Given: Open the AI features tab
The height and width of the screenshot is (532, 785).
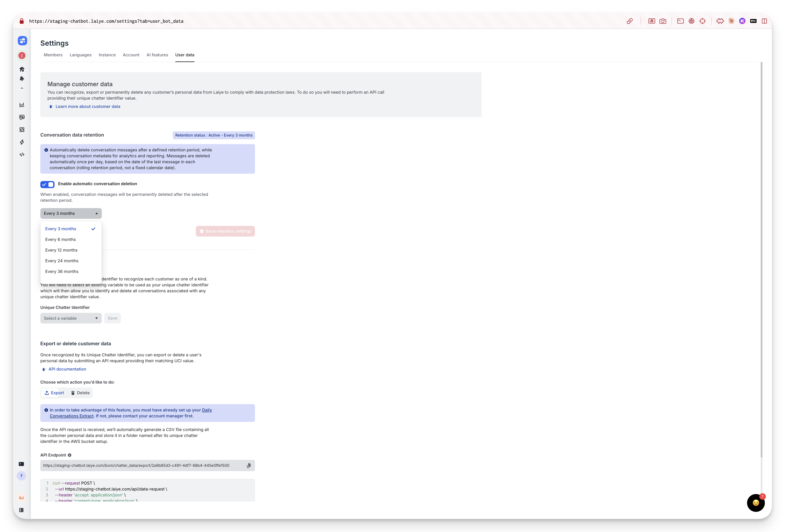Looking at the screenshot, I should click(x=157, y=55).
